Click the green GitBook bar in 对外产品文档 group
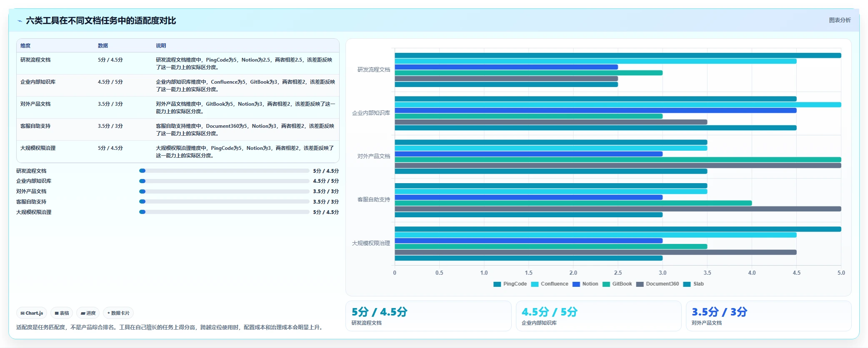 tap(618, 160)
